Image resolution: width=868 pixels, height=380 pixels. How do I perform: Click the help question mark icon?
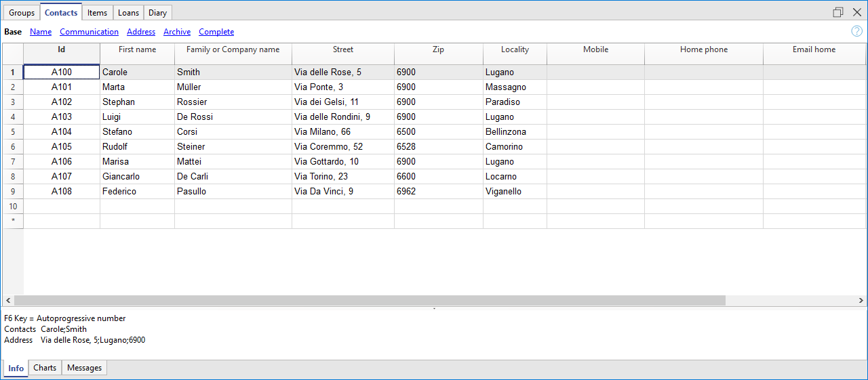coord(856,31)
